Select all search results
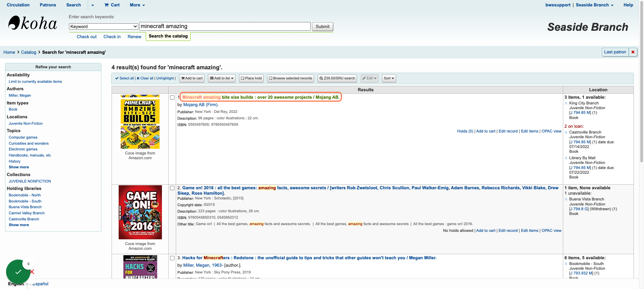The image size is (644, 289). (x=124, y=78)
